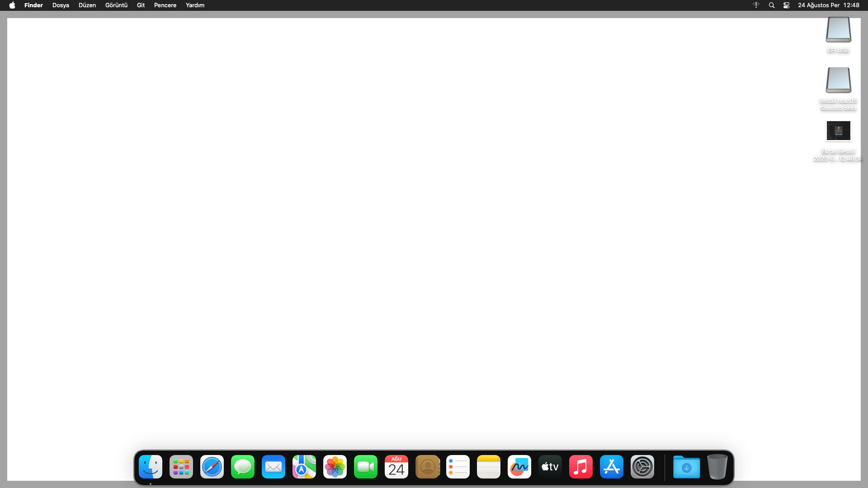Open the Launchpad

pyautogui.click(x=181, y=466)
